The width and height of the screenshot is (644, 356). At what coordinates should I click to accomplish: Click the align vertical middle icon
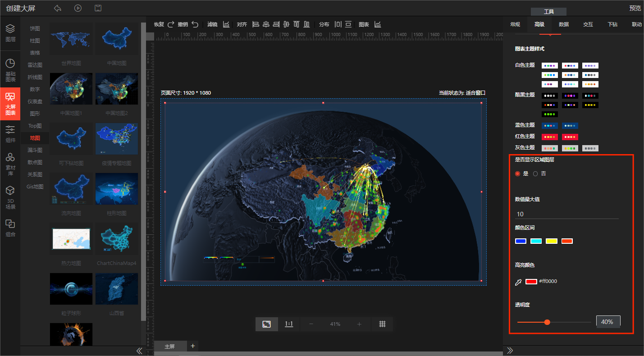tap(286, 24)
